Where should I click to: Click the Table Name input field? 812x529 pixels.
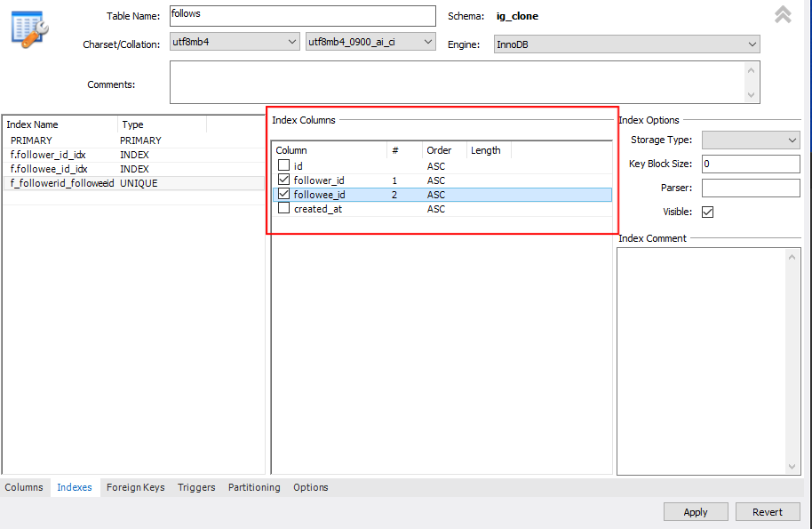302,16
